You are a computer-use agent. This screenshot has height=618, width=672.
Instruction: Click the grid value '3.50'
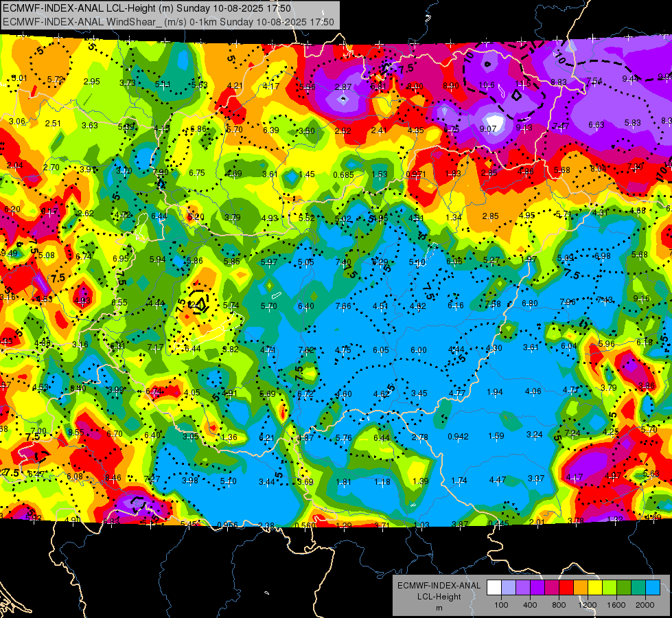point(306,130)
